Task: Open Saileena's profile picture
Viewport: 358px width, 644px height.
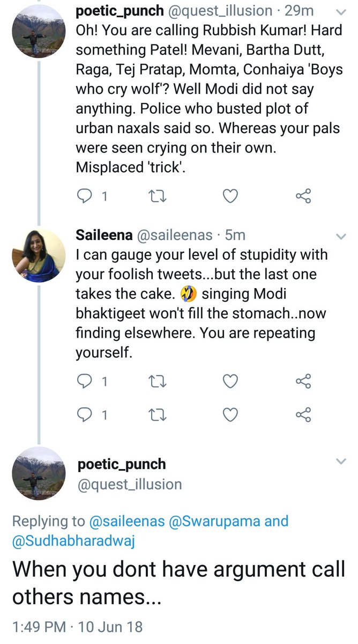Action: 39,255
